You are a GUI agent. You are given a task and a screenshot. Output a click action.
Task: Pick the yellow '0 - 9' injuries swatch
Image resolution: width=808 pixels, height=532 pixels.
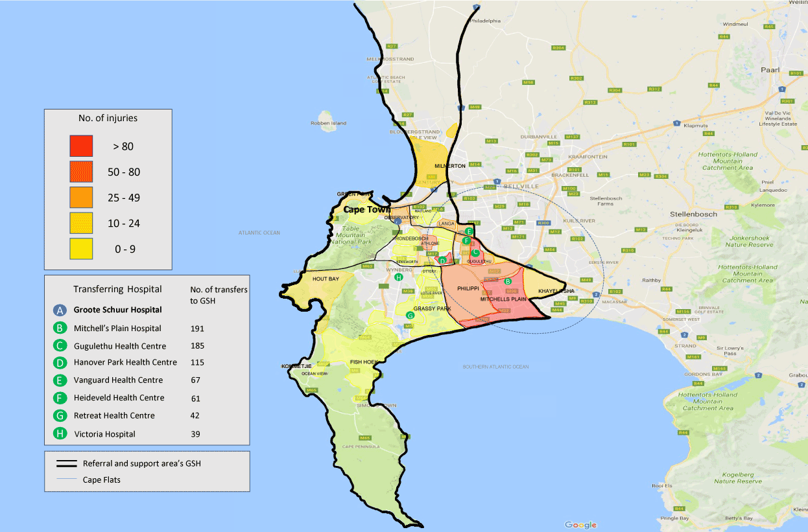click(x=81, y=249)
